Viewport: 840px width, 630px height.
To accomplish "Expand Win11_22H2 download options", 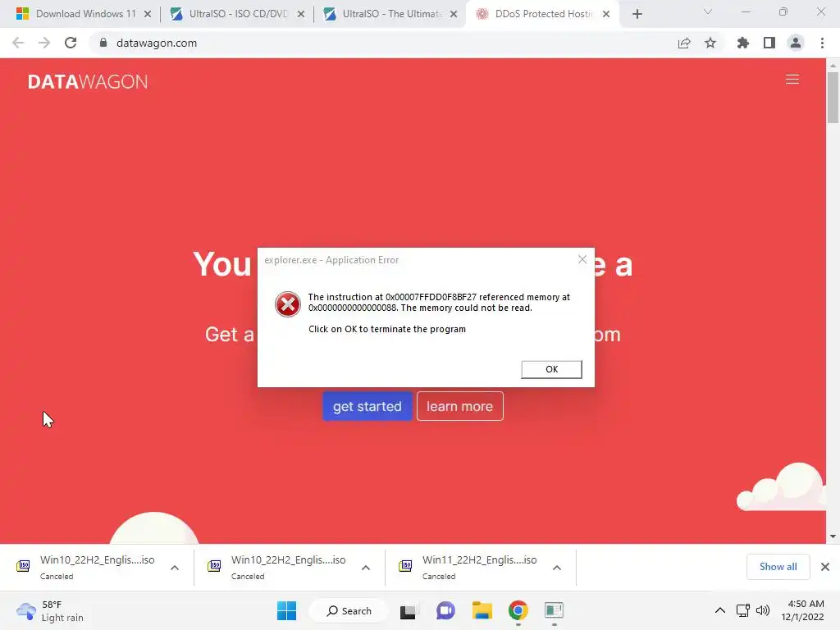I will tap(557, 568).
